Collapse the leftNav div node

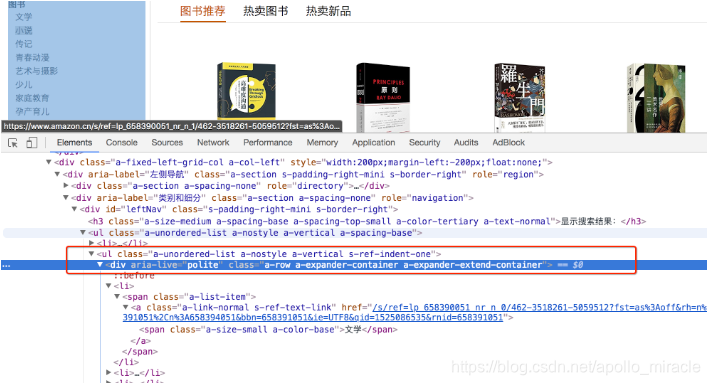point(74,209)
